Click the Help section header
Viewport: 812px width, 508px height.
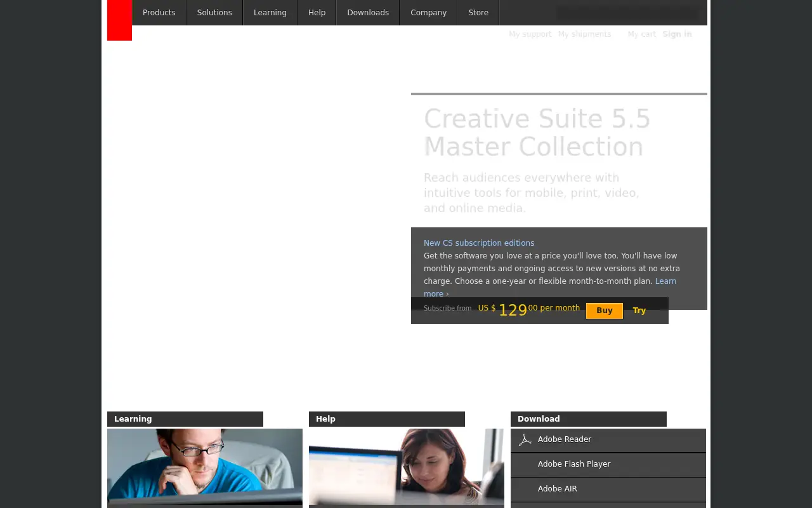click(x=387, y=419)
